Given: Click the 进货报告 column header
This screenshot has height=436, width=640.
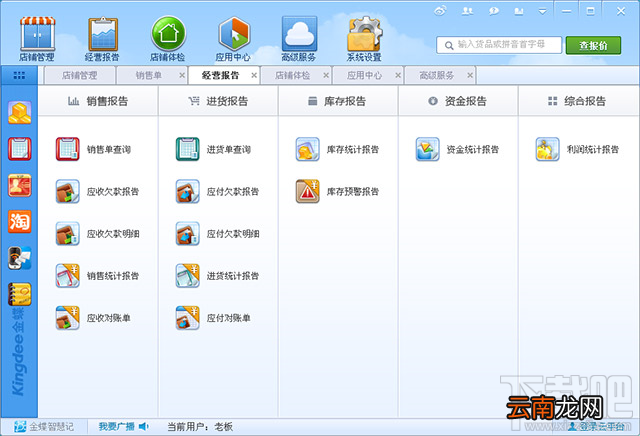Looking at the screenshot, I should pyautogui.click(x=218, y=101).
